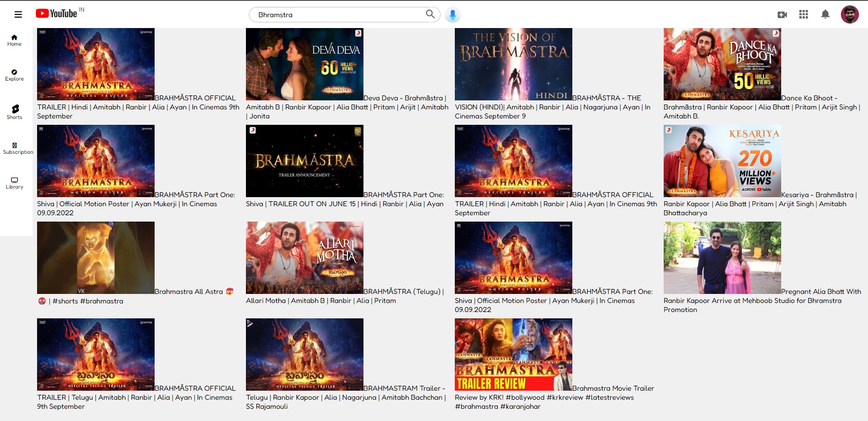Click the YouTube logo

point(57,14)
